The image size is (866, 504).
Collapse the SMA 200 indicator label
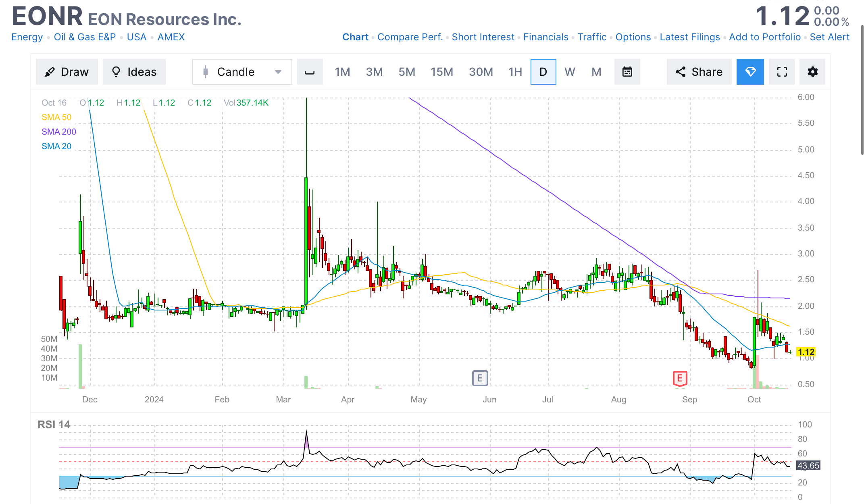[x=59, y=131]
